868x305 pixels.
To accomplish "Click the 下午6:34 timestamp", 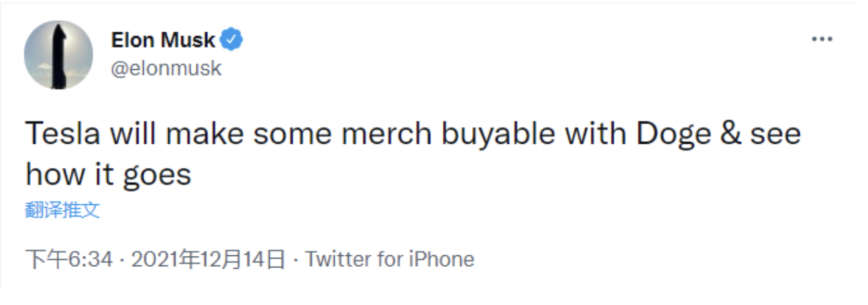I will [68, 259].
